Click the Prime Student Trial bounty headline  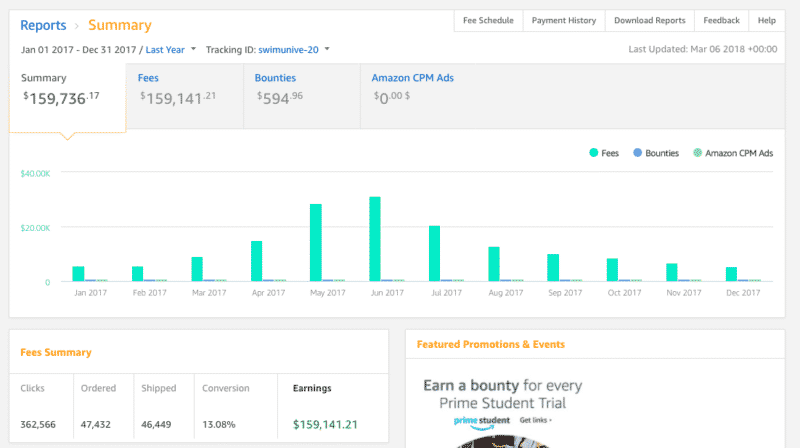click(x=503, y=394)
